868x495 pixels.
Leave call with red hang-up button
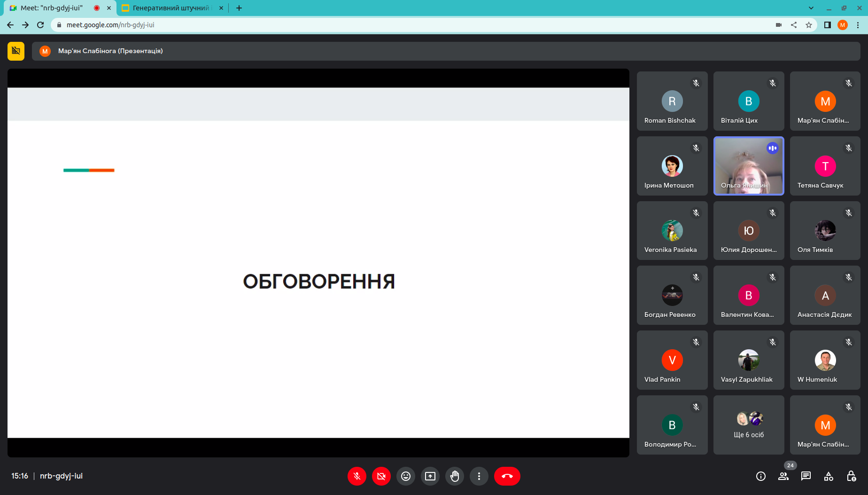507,476
